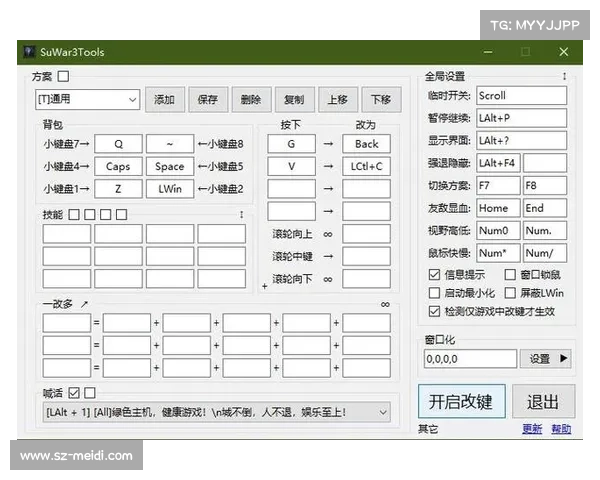The image size is (600, 480).
Task: Click the up-down arrow icon in 技能 header
Action: 241,214
